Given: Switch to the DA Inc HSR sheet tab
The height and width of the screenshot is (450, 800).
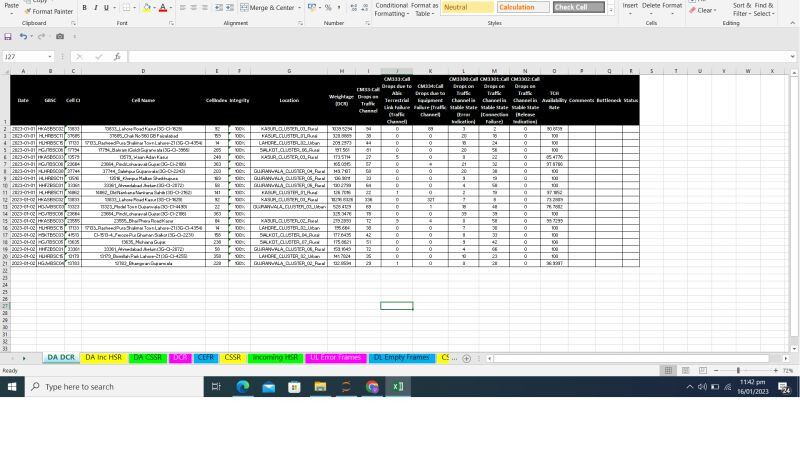Looking at the screenshot, I should pos(104,358).
